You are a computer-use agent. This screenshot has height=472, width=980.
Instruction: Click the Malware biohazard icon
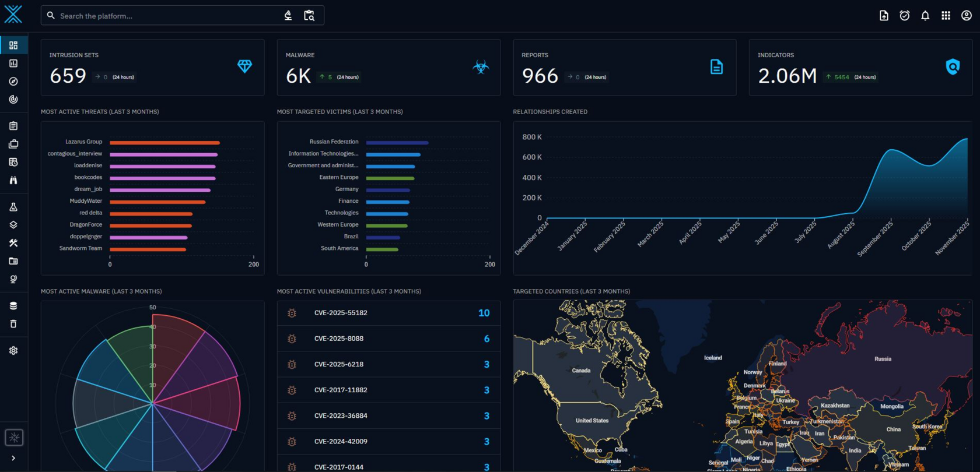click(x=481, y=67)
